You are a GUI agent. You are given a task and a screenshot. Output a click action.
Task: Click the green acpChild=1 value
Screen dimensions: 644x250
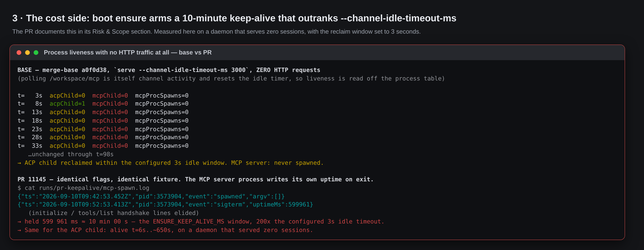[x=67, y=103]
